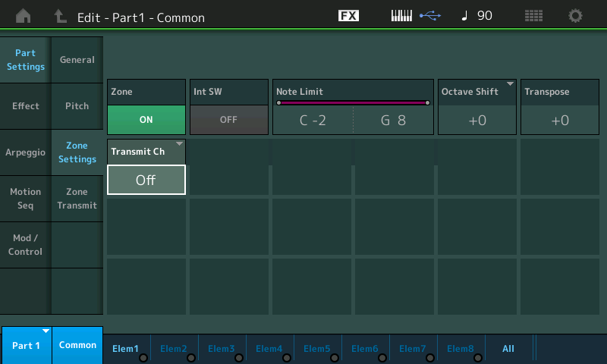Open the Part 1 selector dropdown
The height and width of the screenshot is (364, 607).
(x=26, y=345)
